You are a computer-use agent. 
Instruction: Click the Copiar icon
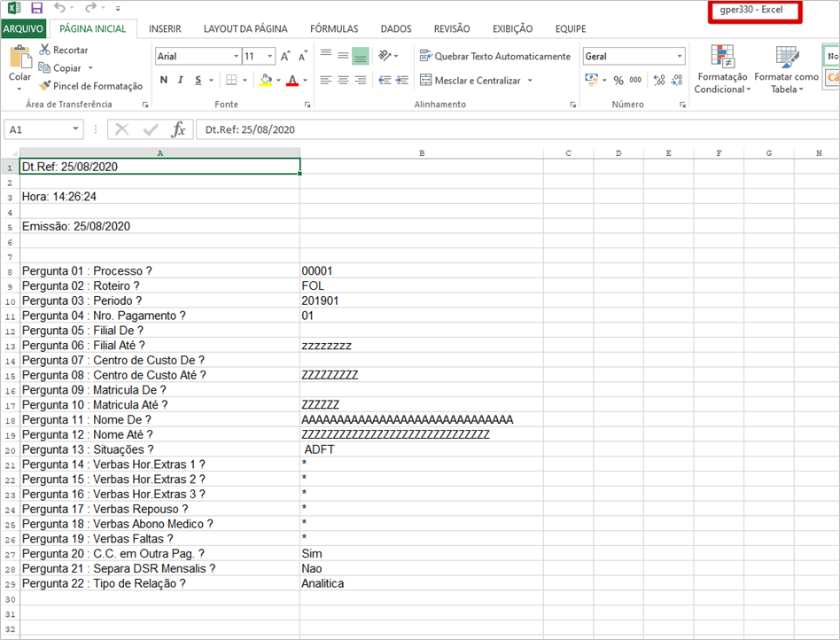pyautogui.click(x=44, y=67)
